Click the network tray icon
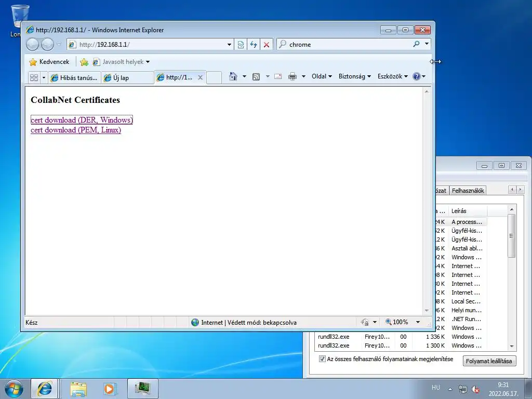 click(463, 389)
